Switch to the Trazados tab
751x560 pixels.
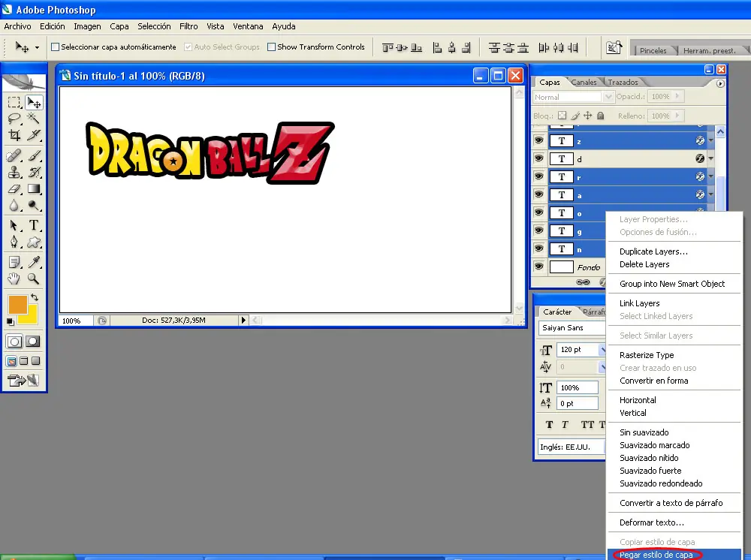[623, 83]
